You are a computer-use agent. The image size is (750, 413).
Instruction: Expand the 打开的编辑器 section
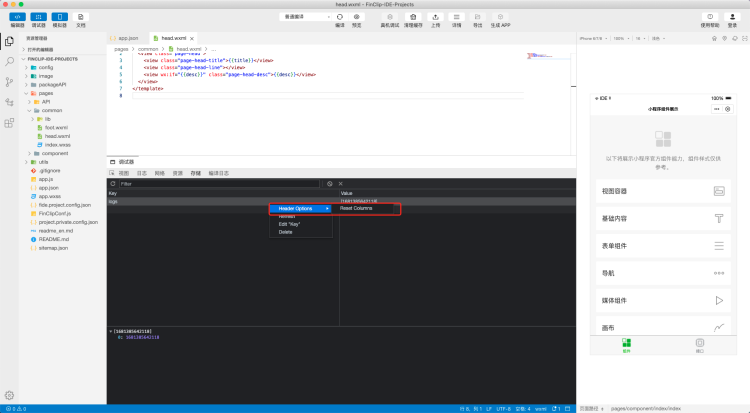coord(38,49)
